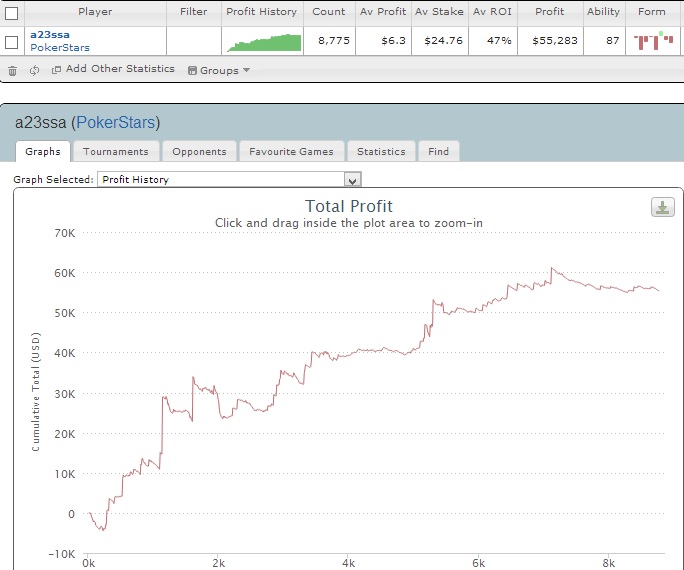
Task: Sort by Count column header
Action: [x=329, y=12]
